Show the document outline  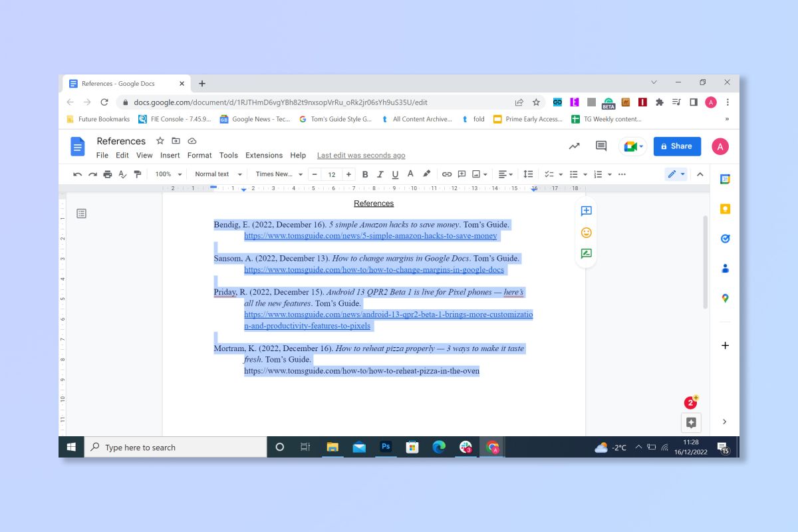pyautogui.click(x=81, y=213)
